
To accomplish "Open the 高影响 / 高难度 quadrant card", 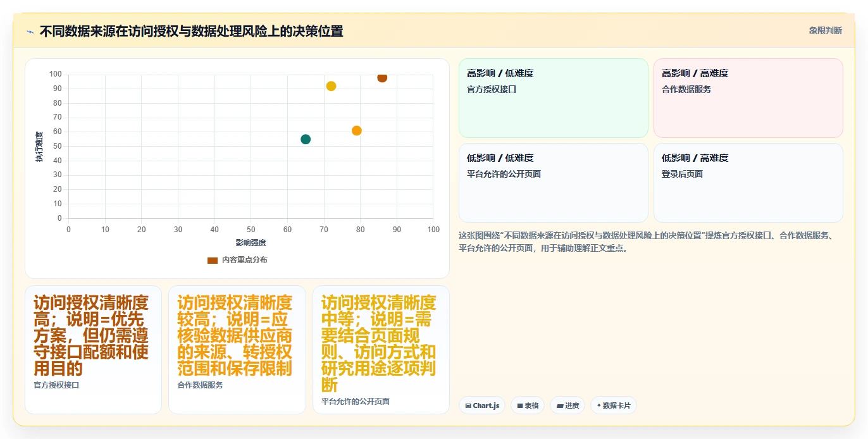I will pos(748,98).
